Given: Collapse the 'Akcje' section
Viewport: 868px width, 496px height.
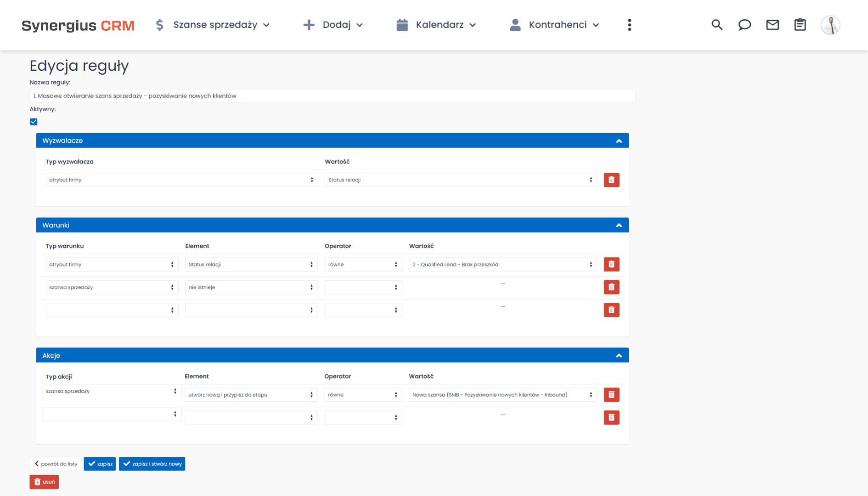Looking at the screenshot, I should (x=619, y=355).
